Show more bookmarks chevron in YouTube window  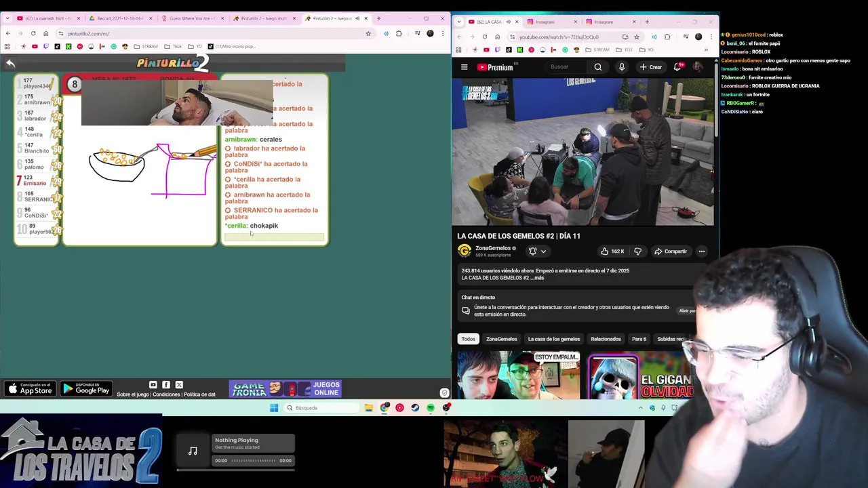click(x=706, y=49)
